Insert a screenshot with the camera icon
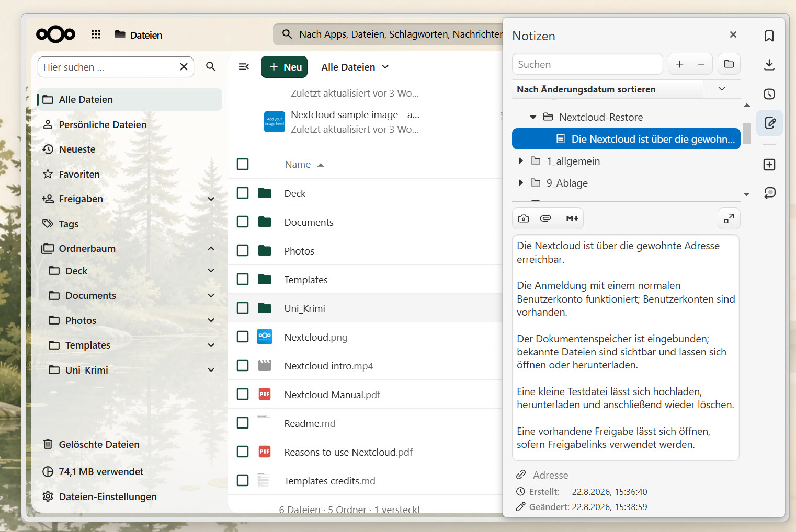Image resolution: width=796 pixels, height=532 pixels. click(524, 218)
